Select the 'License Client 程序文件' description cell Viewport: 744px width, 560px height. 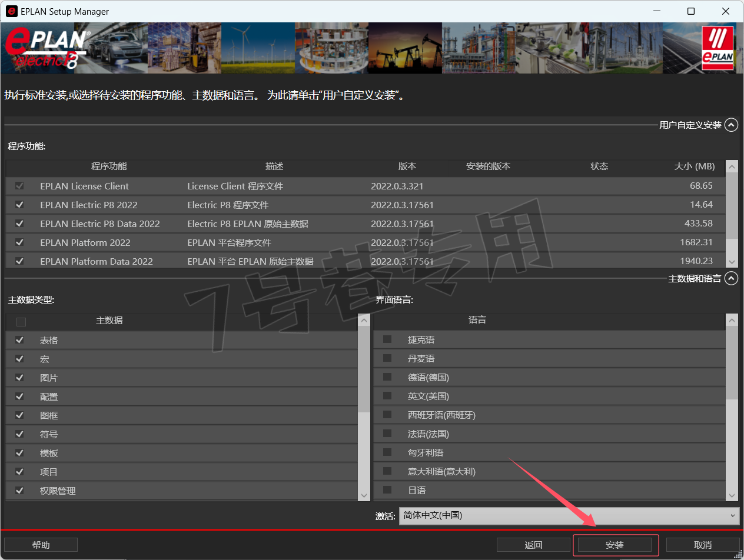235,186
